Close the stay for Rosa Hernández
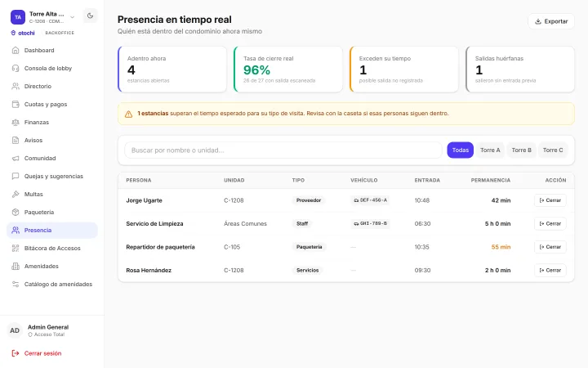The image size is (588, 368). coord(550,271)
